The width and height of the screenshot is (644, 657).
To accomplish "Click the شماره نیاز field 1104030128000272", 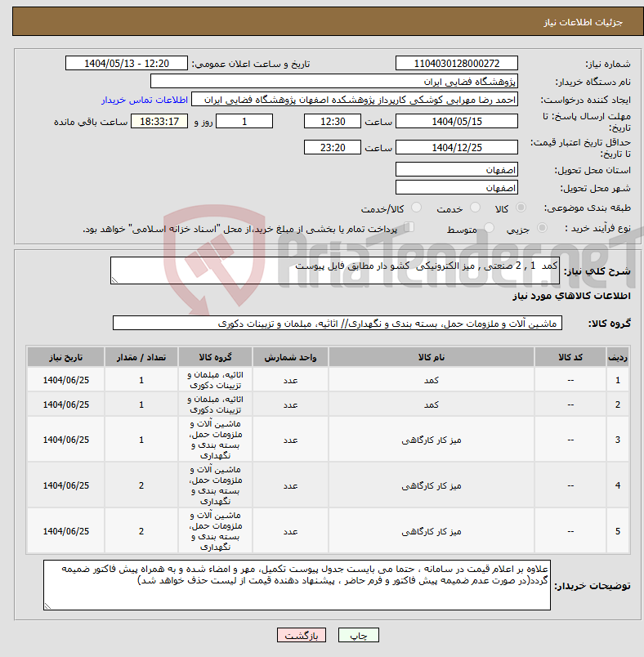I will [457, 63].
